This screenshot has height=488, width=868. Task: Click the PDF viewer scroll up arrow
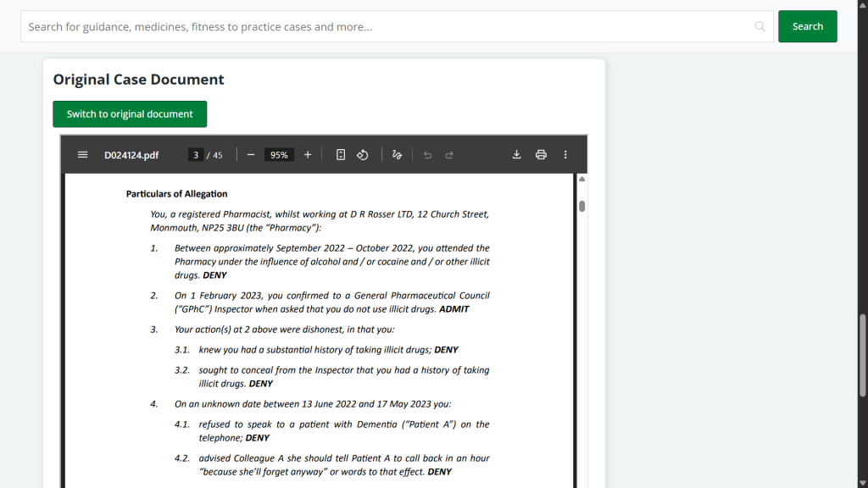click(581, 180)
